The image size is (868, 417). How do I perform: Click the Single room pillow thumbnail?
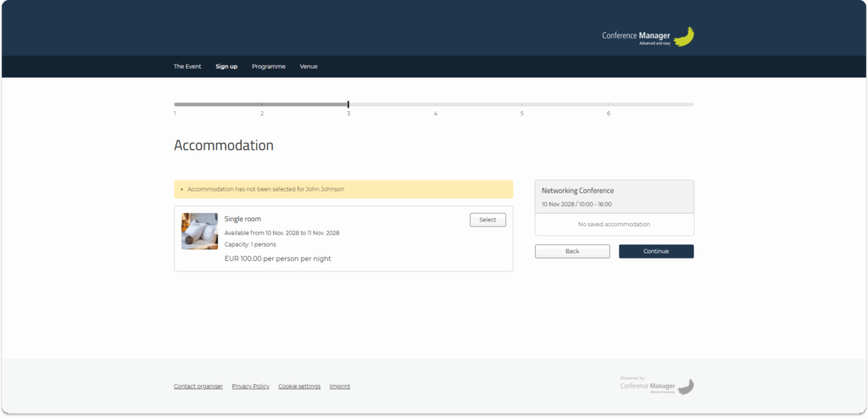pyautogui.click(x=199, y=231)
